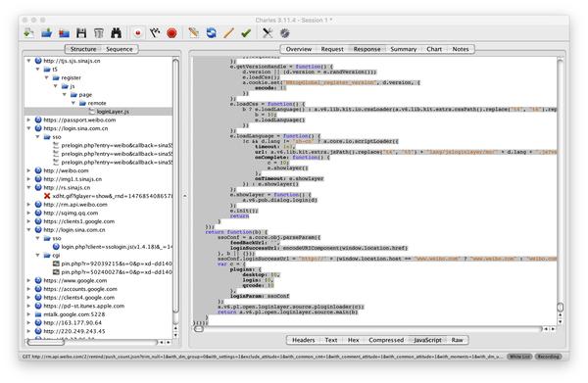
Task: Select the http://163.177.90.64 host
Action: [x=73, y=322]
